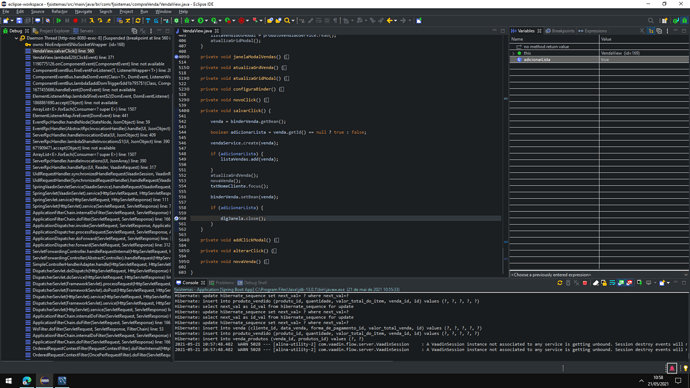Toggle the breakpoint marker at line 409
Screen dimensions: 690x388
[176, 57]
